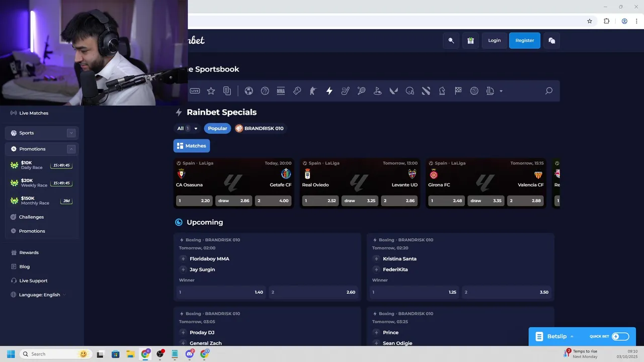
Task: Select the Boxing glove sport icon
Action: (297, 91)
